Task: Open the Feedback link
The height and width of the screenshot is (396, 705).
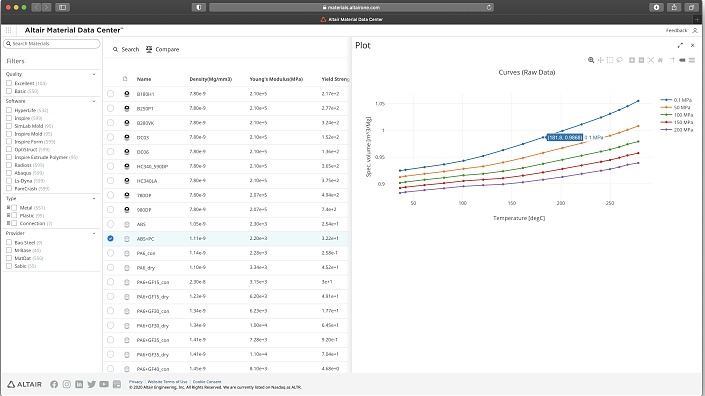Action: click(676, 31)
